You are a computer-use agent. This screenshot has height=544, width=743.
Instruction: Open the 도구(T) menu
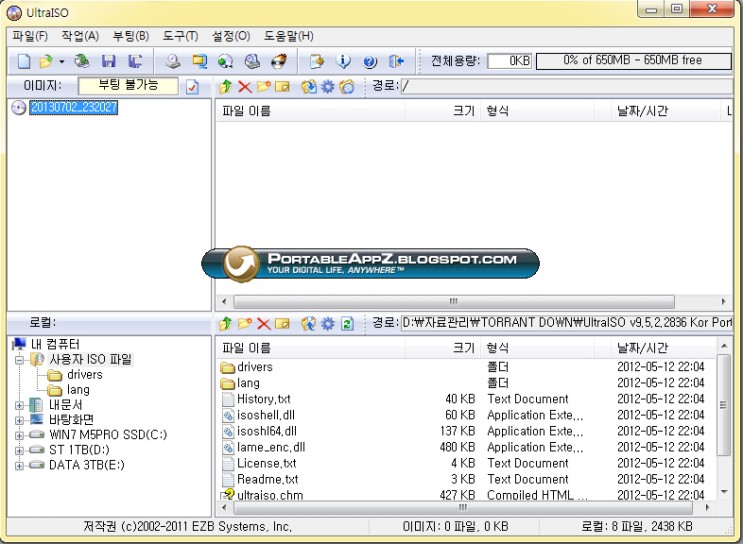coord(181,36)
